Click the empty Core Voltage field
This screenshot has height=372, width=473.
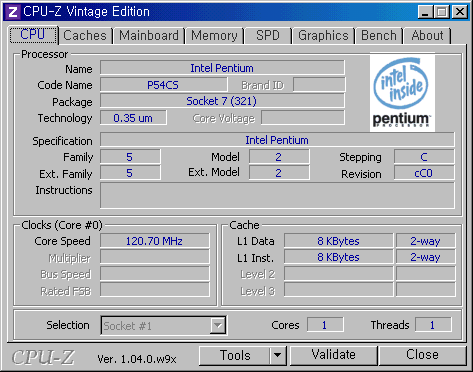pos(303,118)
